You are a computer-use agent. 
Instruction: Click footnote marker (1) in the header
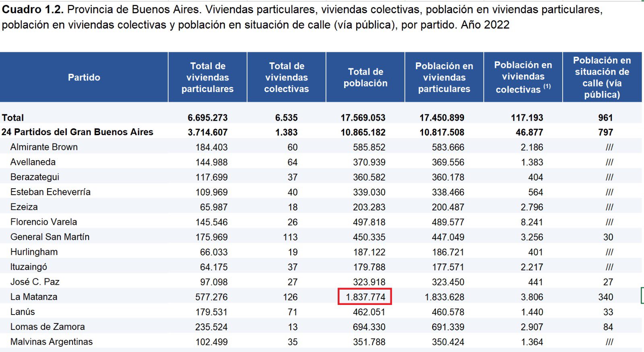[x=547, y=86]
